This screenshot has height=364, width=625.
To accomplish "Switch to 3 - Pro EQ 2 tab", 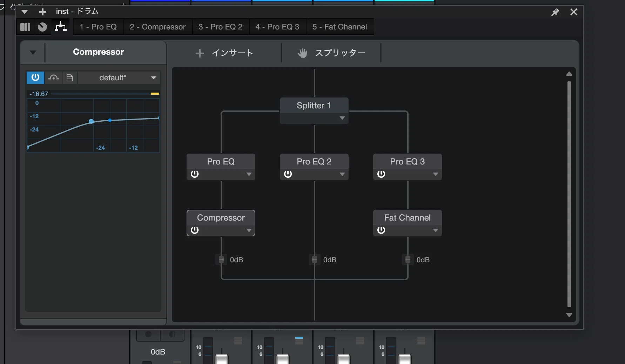I will pyautogui.click(x=220, y=27).
